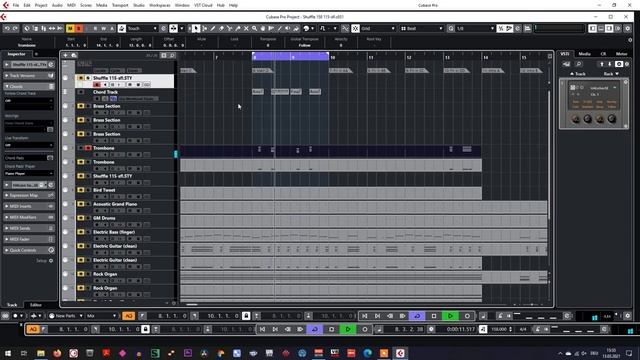This screenshot has height=360, width=640.
Task: Toggle cycle loop button in lower transport
Action: click(x=315, y=329)
